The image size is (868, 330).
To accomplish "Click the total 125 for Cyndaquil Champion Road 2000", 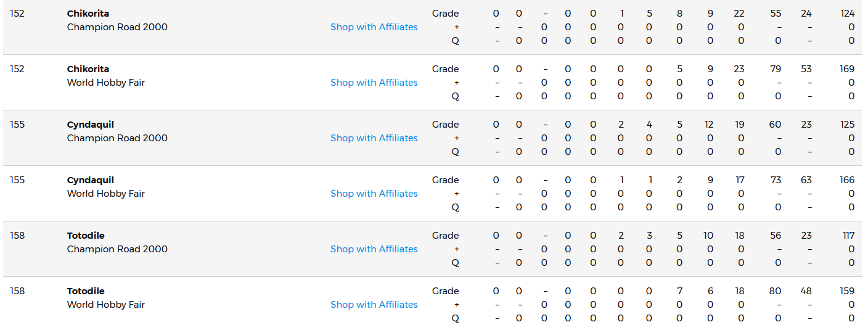I will coord(848,125).
